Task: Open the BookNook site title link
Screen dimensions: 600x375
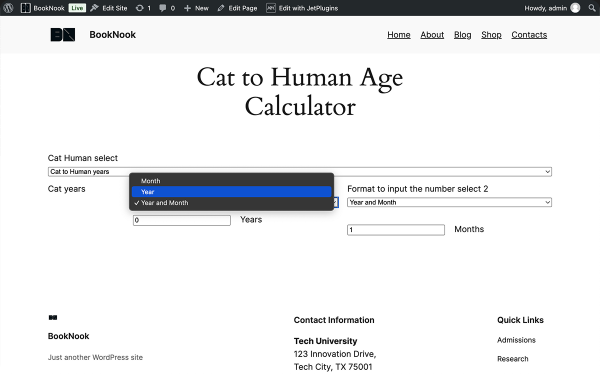Action: (112, 34)
